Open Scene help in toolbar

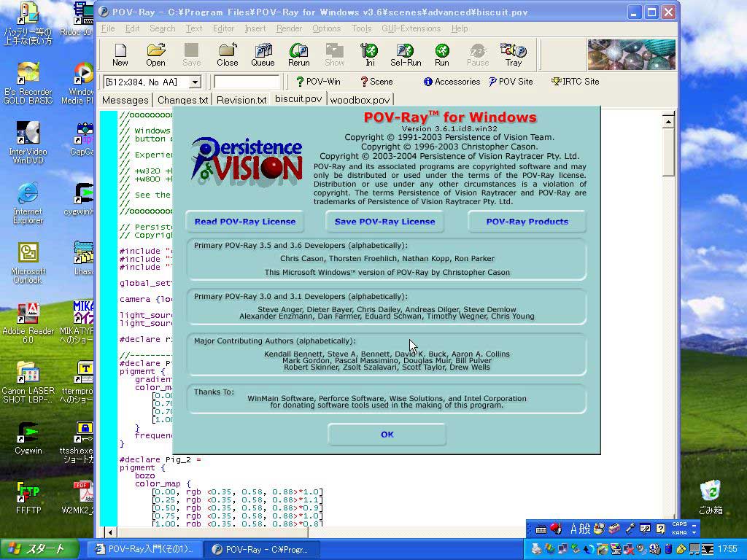(x=376, y=82)
